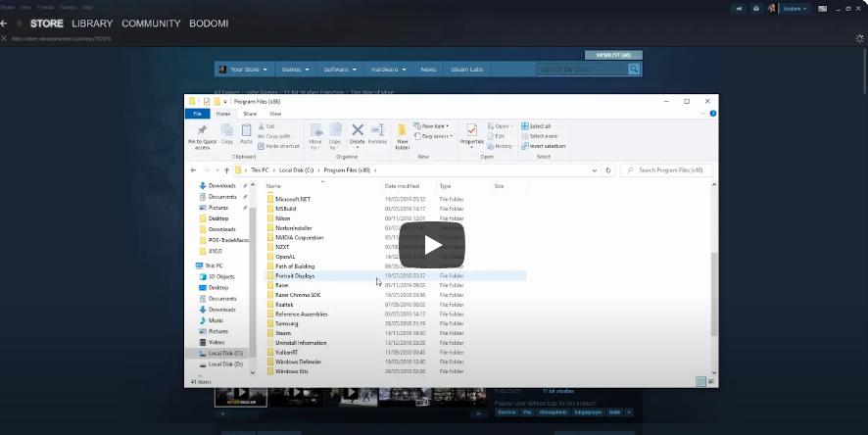The height and width of the screenshot is (435, 868).
Task: Open Steam inbox envelope icon
Action: coord(756,8)
